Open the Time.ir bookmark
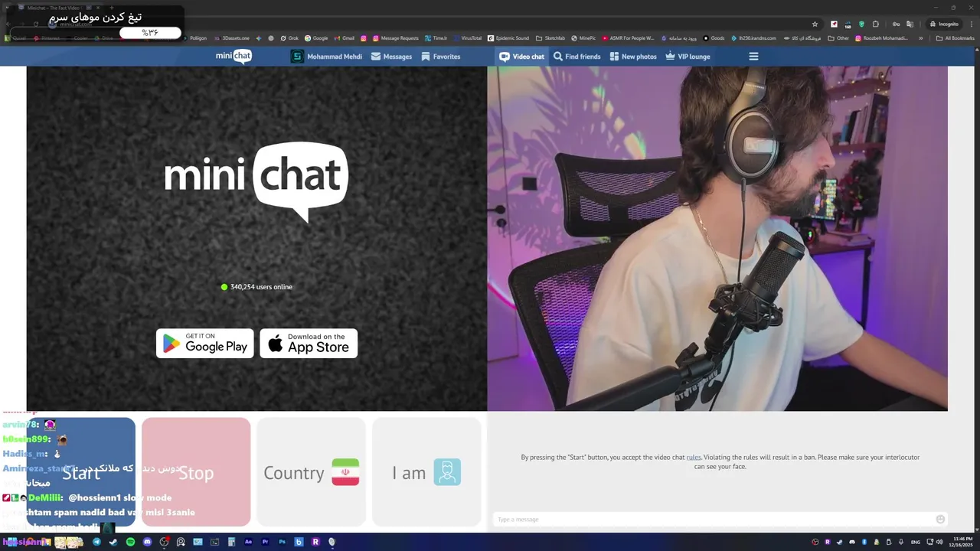Image resolution: width=980 pixels, height=551 pixels. click(x=436, y=37)
